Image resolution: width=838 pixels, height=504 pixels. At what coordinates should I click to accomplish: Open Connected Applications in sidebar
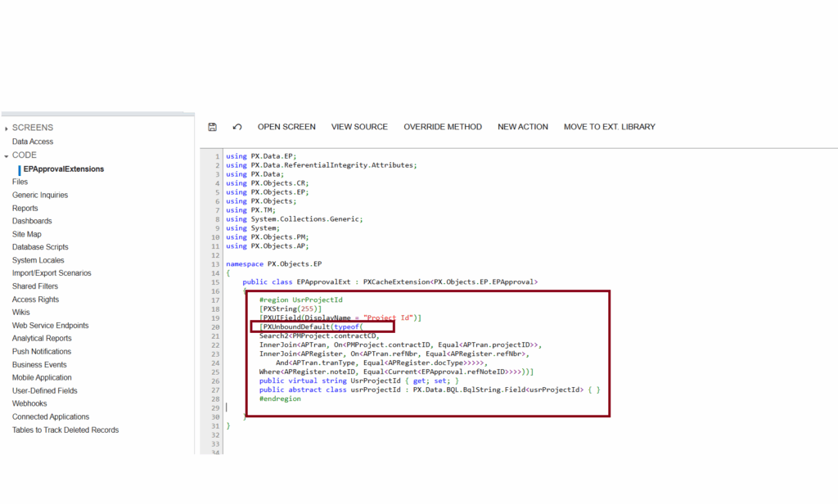coord(51,417)
